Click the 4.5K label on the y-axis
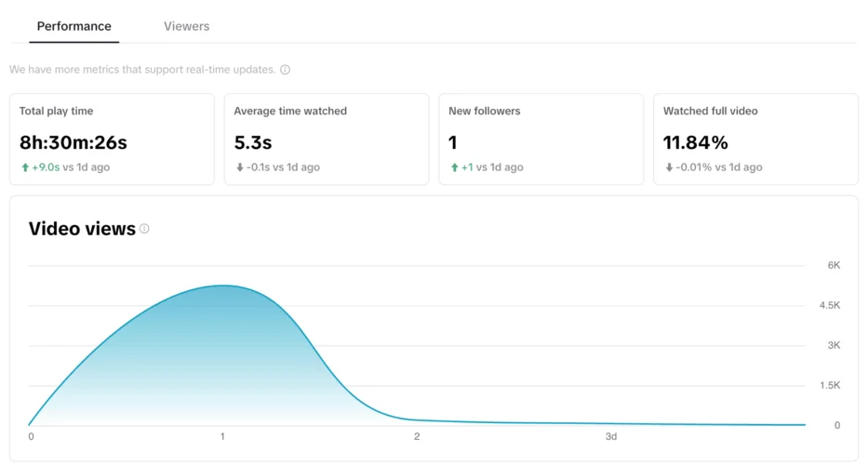The image size is (868, 465). [830, 305]
